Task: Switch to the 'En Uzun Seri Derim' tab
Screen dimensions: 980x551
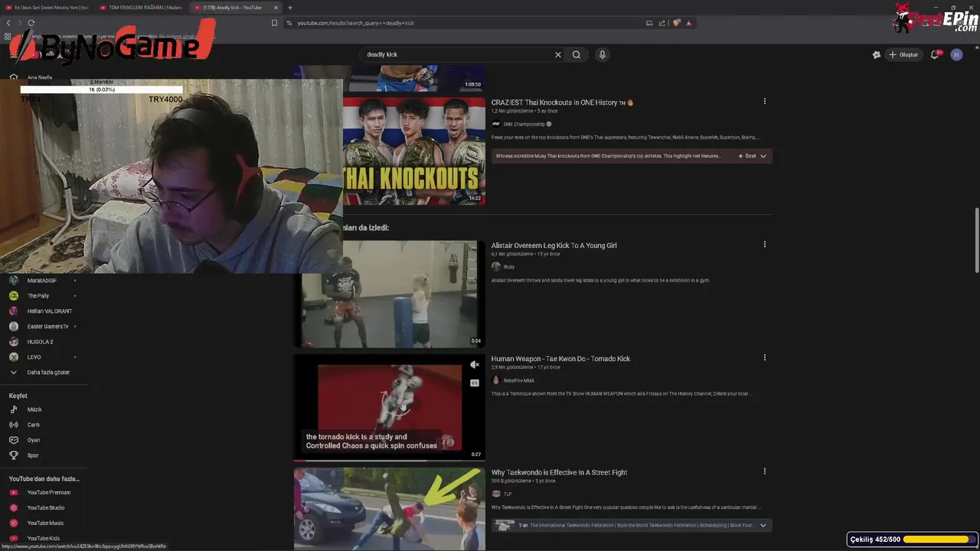Action: 47,8
